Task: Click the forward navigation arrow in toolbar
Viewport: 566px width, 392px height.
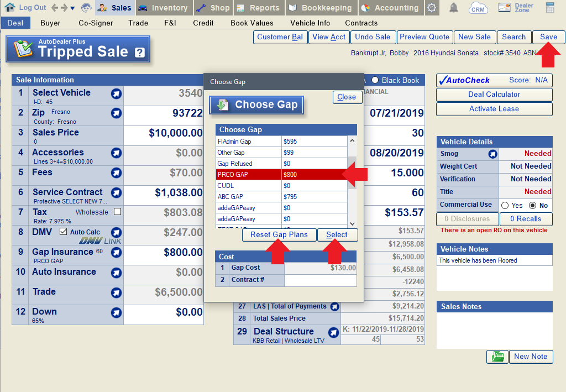Action: click(x=64, y=8)
